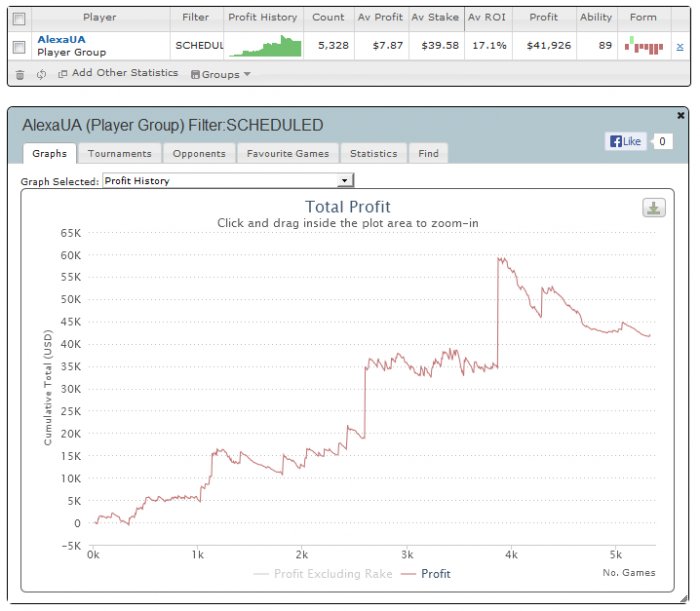Remove AlexaUA row with x icon
Image resolution: width=700 pixels, height=611 pixels.
[x=679, y=46]
